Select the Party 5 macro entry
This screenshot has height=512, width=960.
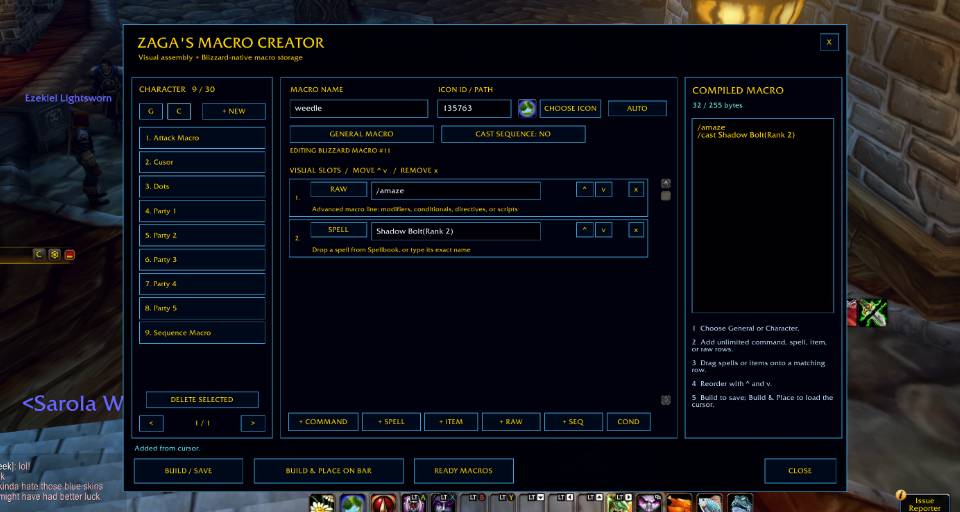coord(202,308)
